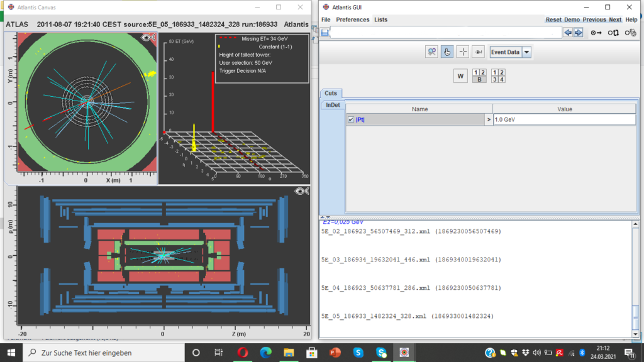644x362 pixels.
Task: Select the sequential event mode icon with arrow
Action: [596, 33]
